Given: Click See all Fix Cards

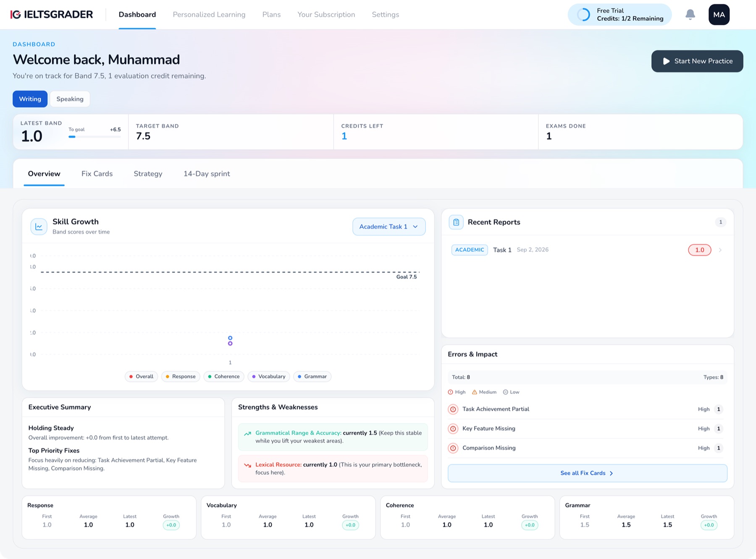Looking at the screenshot, I should 588,473.
